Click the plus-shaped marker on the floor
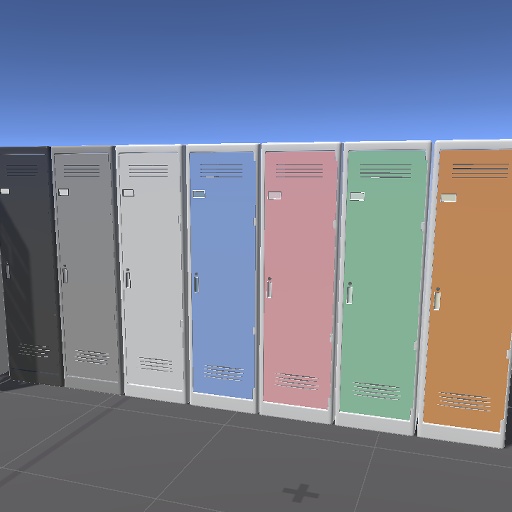The image size is (512, 512). point(301,493)
